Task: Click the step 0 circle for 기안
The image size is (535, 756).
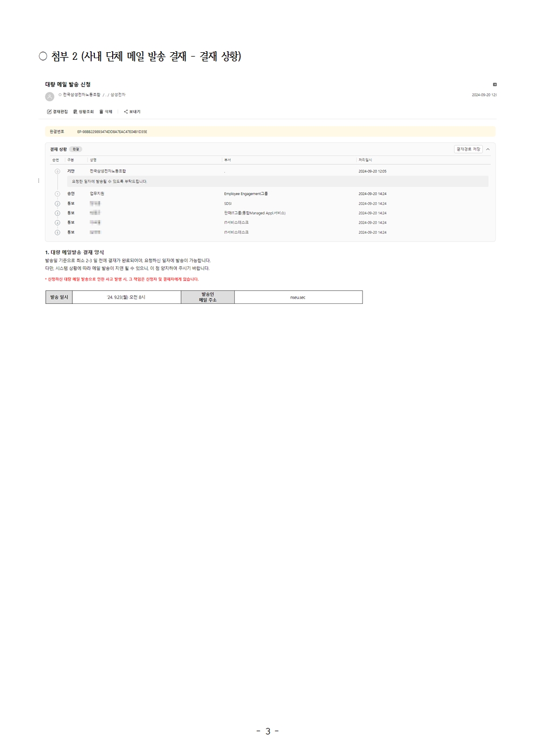Action: click(x=57, y=171)
